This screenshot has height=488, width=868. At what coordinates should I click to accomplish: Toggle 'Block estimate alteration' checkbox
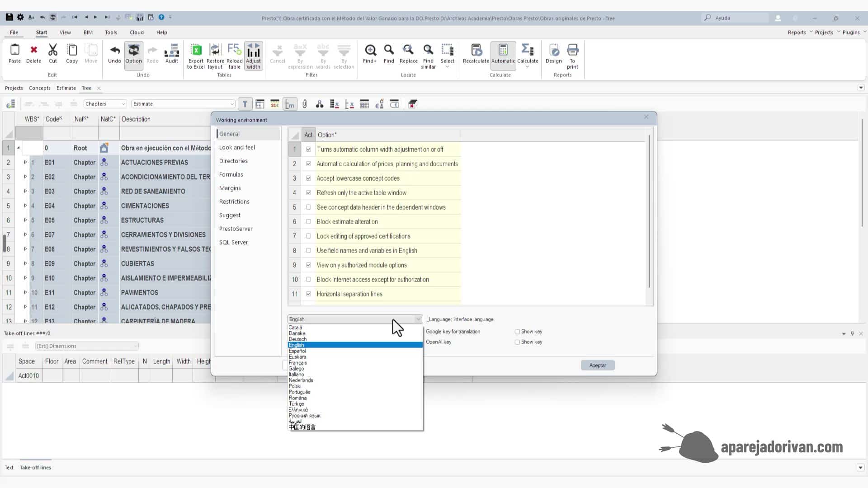308,221
